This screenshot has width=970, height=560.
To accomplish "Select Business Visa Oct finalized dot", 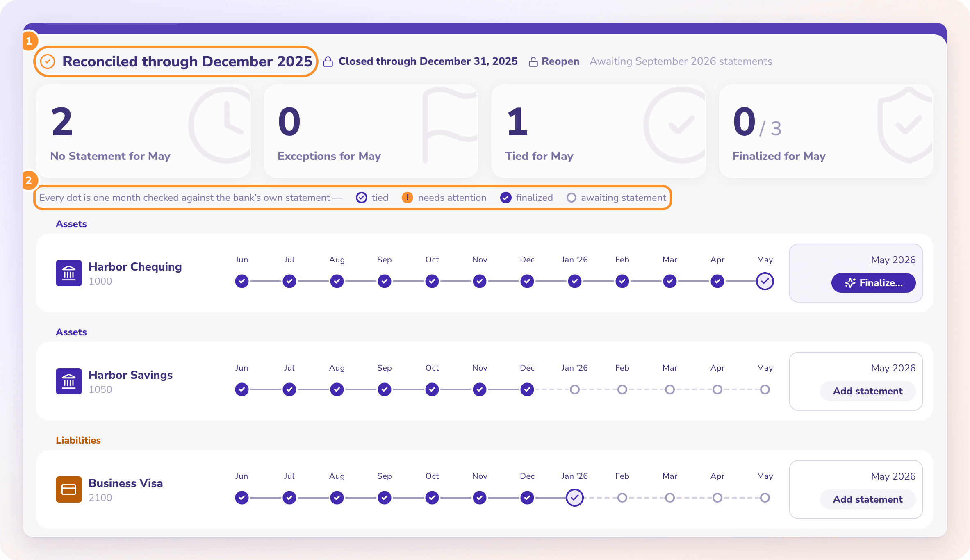I will click(432, 498).
